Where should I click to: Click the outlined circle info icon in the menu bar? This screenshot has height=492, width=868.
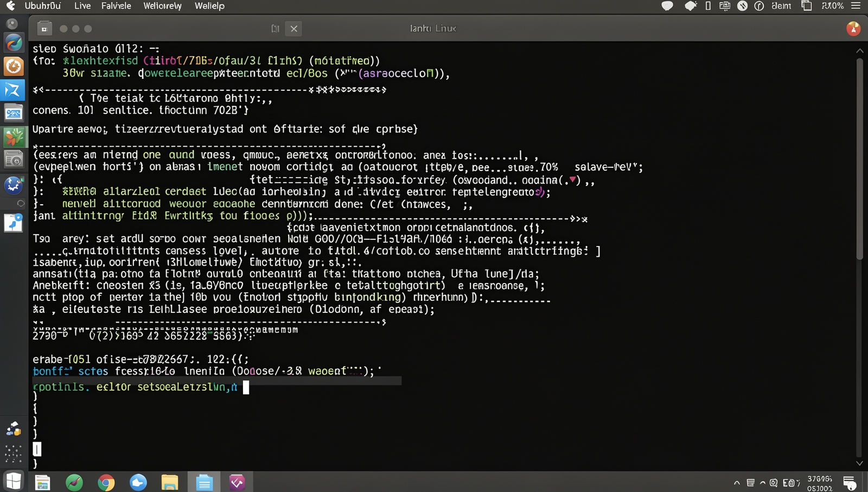click(x=759, y=6)
